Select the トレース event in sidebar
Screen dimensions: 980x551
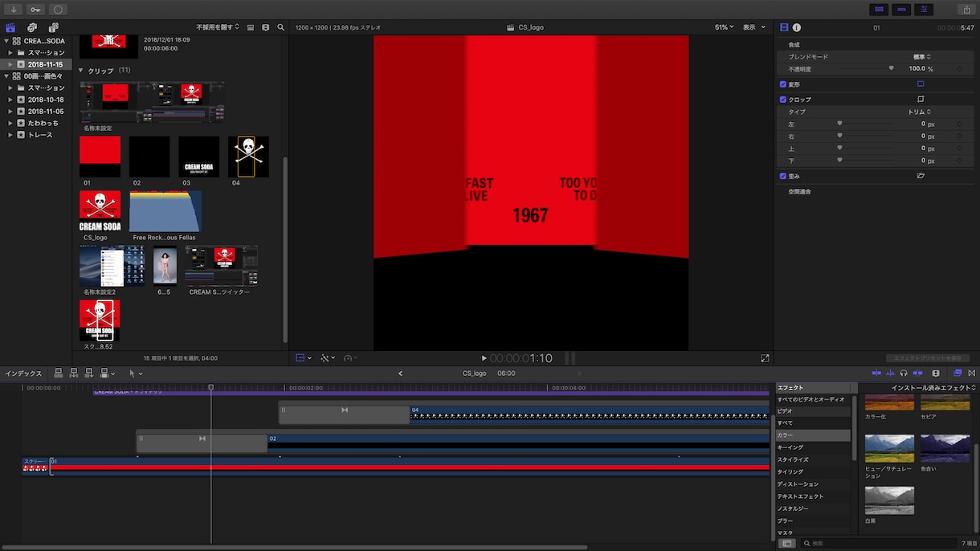pos(40,135)
